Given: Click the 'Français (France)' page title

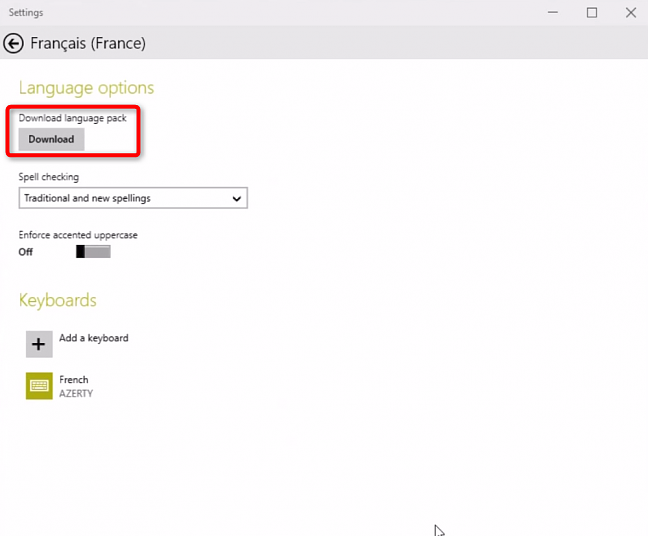Looking at the screenshot, I should (88, 43).
